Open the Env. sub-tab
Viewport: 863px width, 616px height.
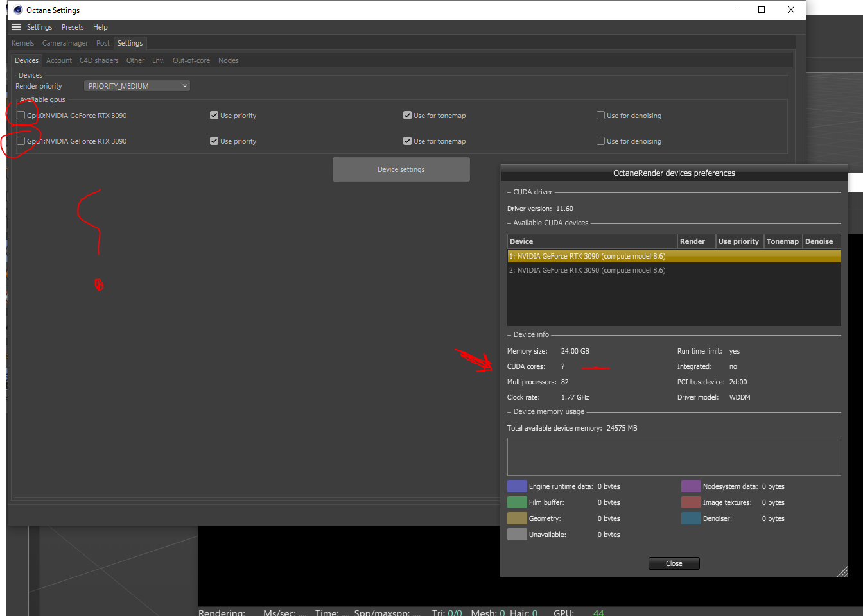point(159,60)
